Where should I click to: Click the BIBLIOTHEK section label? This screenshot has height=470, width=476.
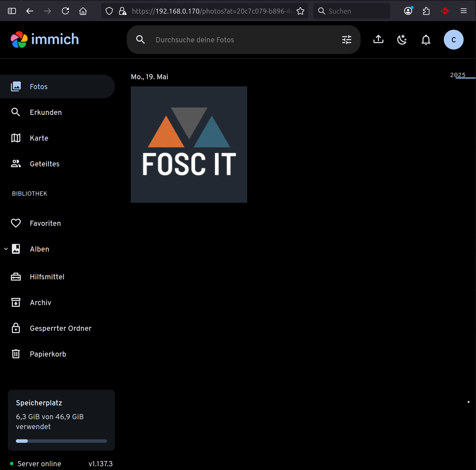[29, 194]
